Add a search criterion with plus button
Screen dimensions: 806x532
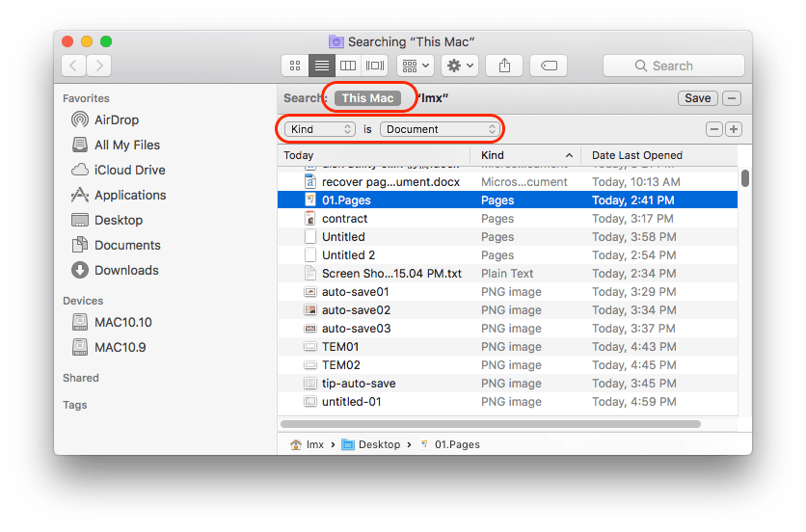click(x=733, y=129)
